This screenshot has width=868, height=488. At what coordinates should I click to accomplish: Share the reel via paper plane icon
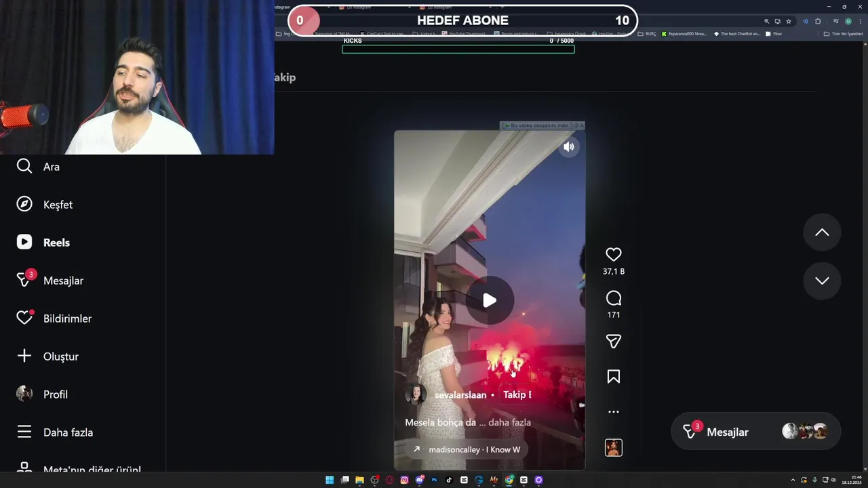614,342
